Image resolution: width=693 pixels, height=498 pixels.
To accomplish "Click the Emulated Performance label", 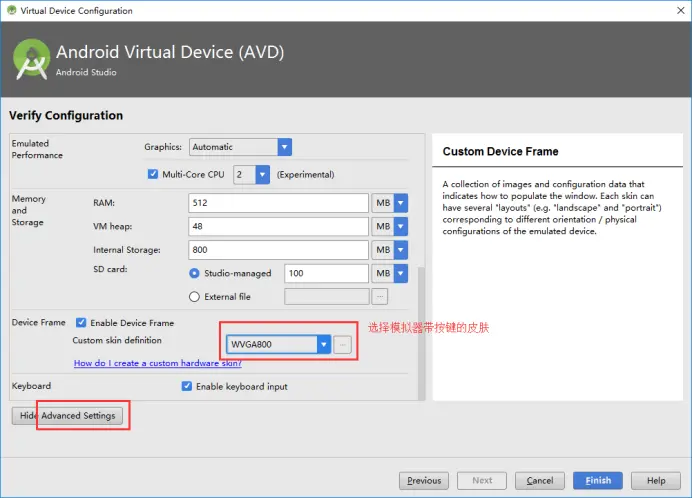I will pyautogui.click(x=37, y=149).
